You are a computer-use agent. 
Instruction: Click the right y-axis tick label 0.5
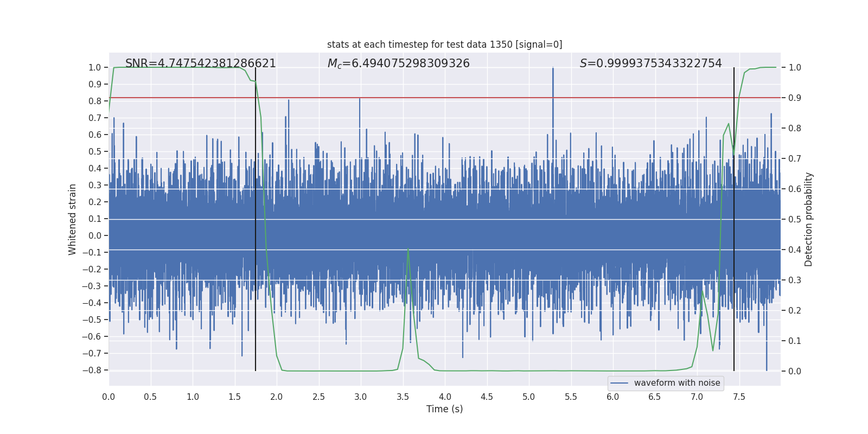(x=795, y=219)
